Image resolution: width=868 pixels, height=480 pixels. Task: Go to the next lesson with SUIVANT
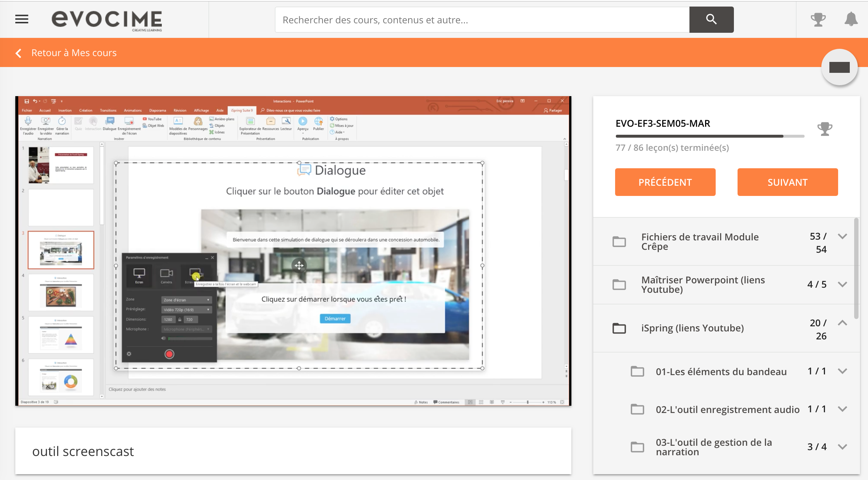click(x=787, y=182)
